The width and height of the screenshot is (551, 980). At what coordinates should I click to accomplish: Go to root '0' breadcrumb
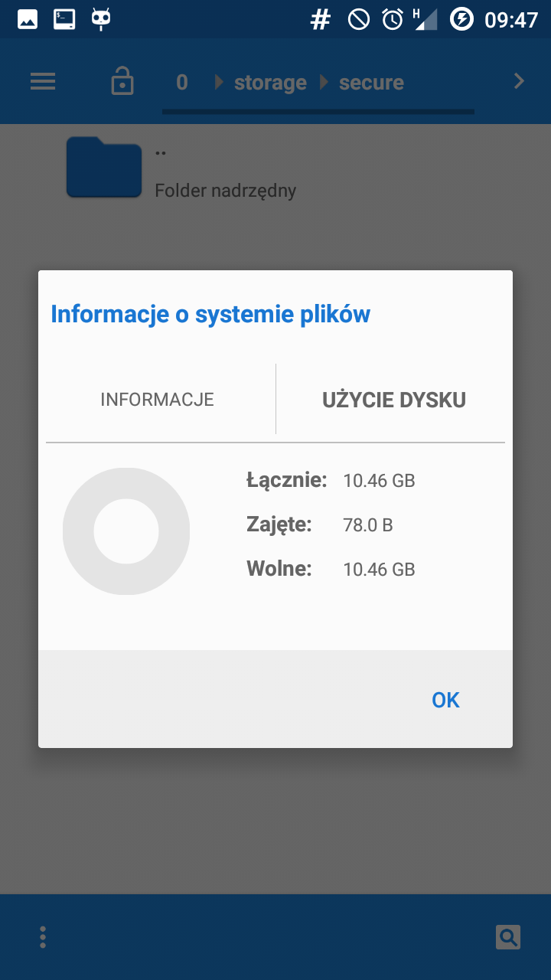(x=182, y=83)
